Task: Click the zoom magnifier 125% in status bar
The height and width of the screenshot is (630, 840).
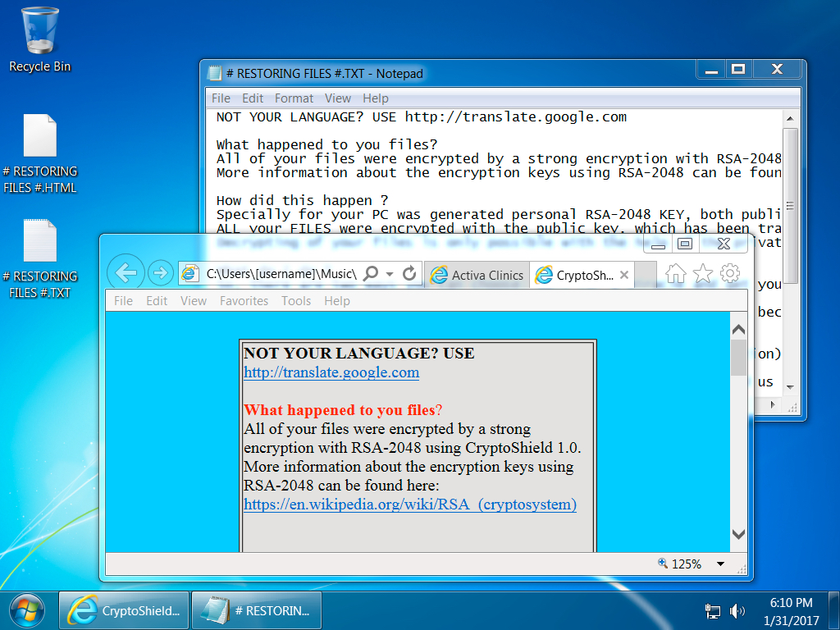Action: pyautogui.click(x=663, y=563)
